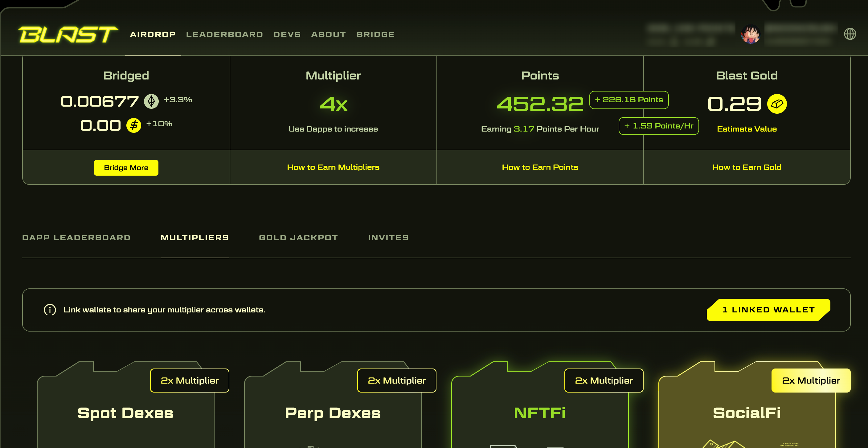Screen dimensions: 868x448
Task: Click the 2x Multiplier badge on Spot Dexes
Action: pos(190,380)
